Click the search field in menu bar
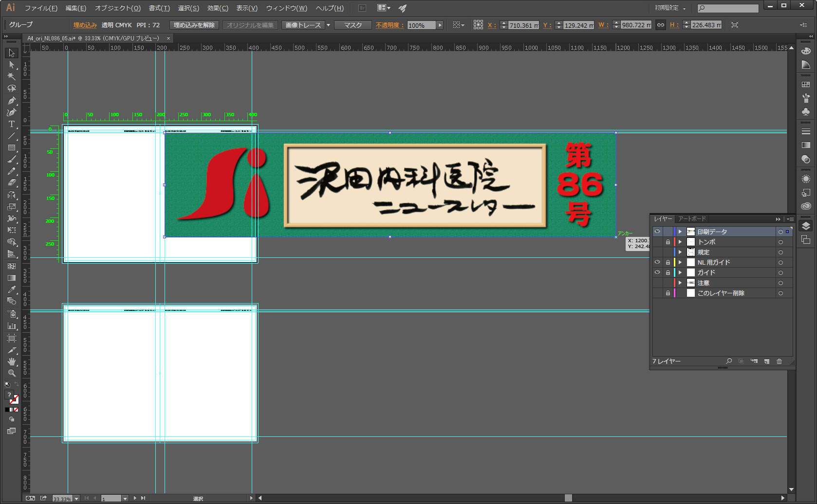 728,8
